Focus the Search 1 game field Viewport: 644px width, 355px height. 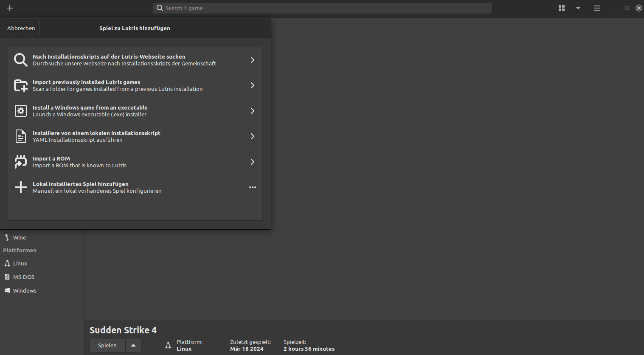pos(323,8)
